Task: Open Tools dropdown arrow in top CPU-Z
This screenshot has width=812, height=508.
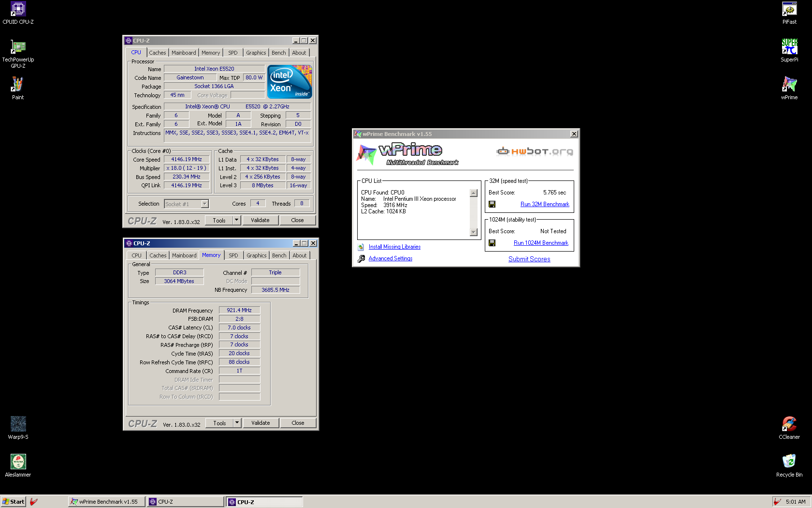Action: [x=236, y=220]
